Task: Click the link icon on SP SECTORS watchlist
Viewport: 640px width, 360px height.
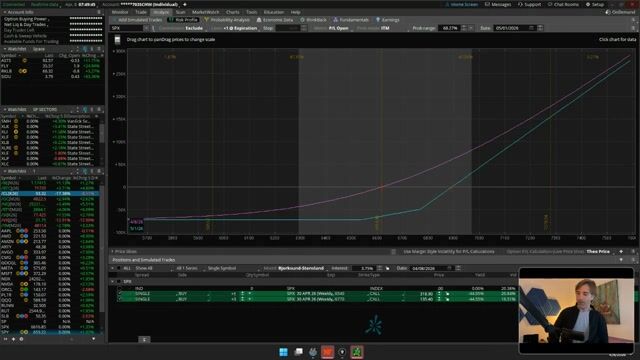Action: pyautogui.click(x=85, y=110)
